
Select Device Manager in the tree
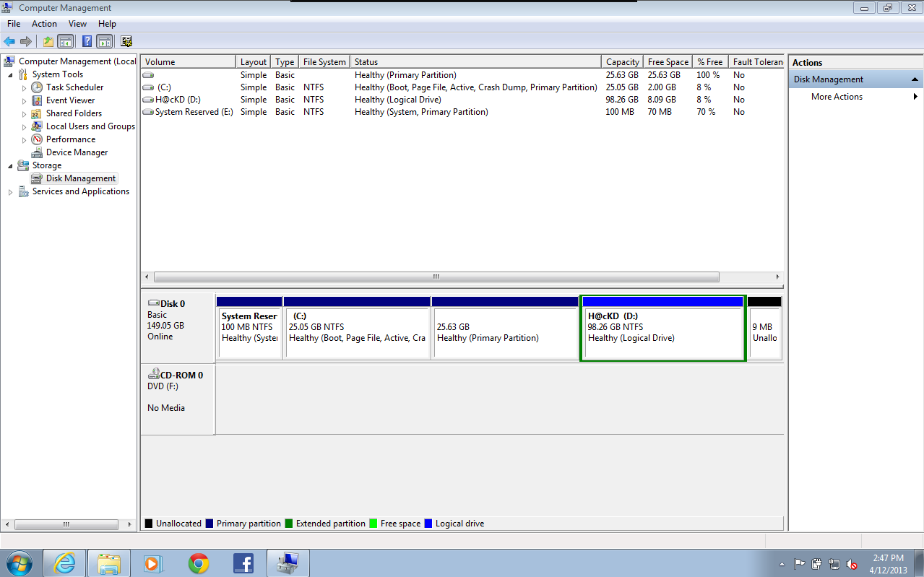click(77, 152)
